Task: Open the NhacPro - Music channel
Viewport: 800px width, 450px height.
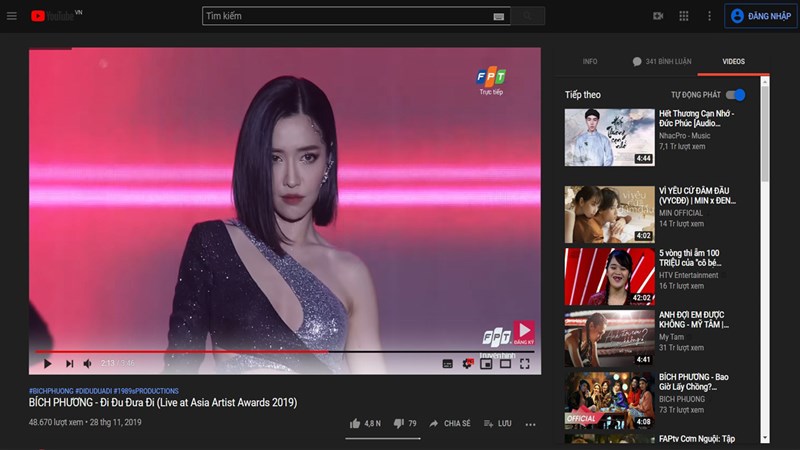Action: tap(684, 136)
